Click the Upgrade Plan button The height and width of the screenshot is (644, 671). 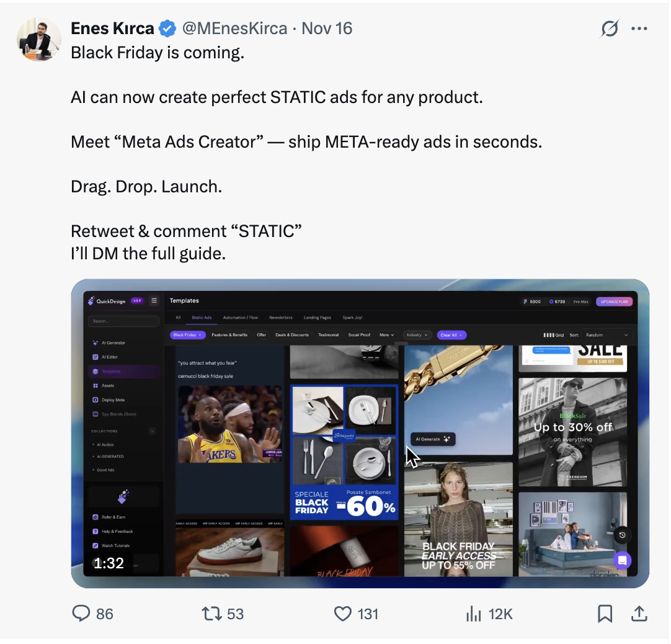click(x=615, y=302)
